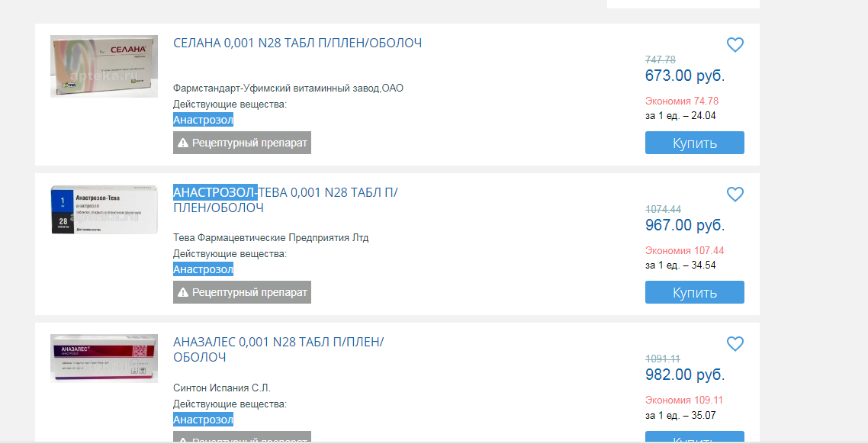868x444 pixels.
Task: Open Анастрозол-Тева package thumbnail
Action: click(104, 210)
